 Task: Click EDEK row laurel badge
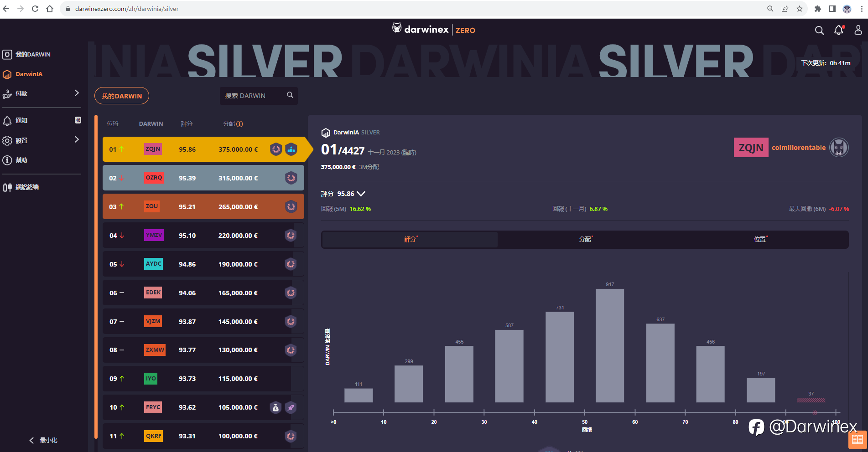pyautogui.click(x=291, y=293)
